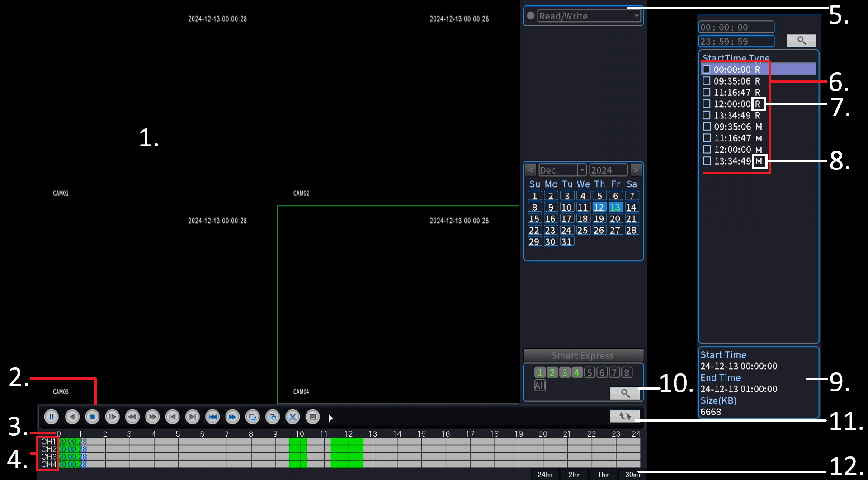868x480 pixels.
Task: Click the reverse play button
Action: point(72,417)
